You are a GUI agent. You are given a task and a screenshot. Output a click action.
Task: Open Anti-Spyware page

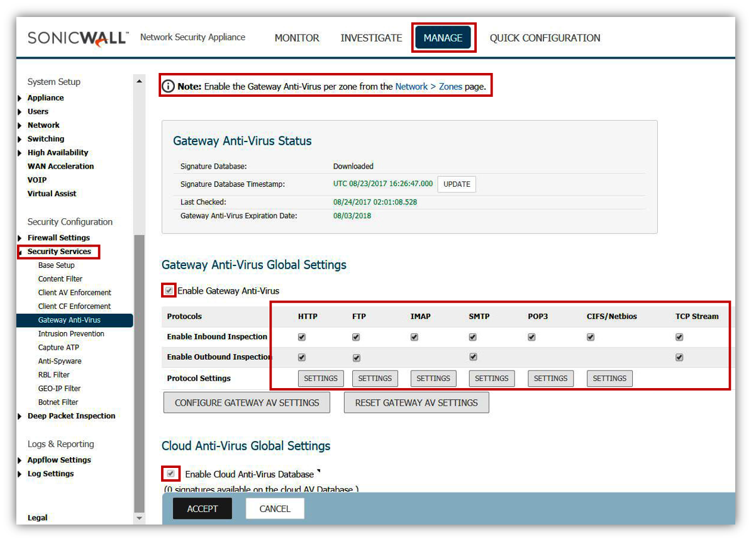[x=60, y=362]
